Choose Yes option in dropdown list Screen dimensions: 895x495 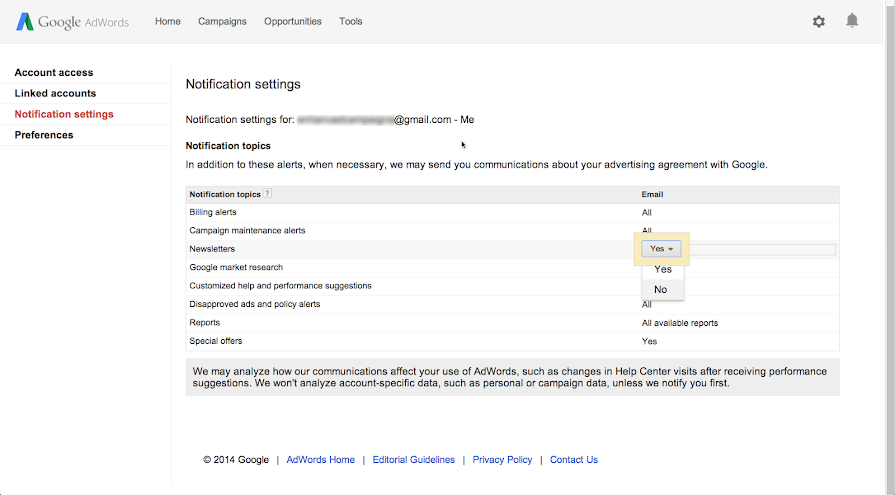coord(662,270)
